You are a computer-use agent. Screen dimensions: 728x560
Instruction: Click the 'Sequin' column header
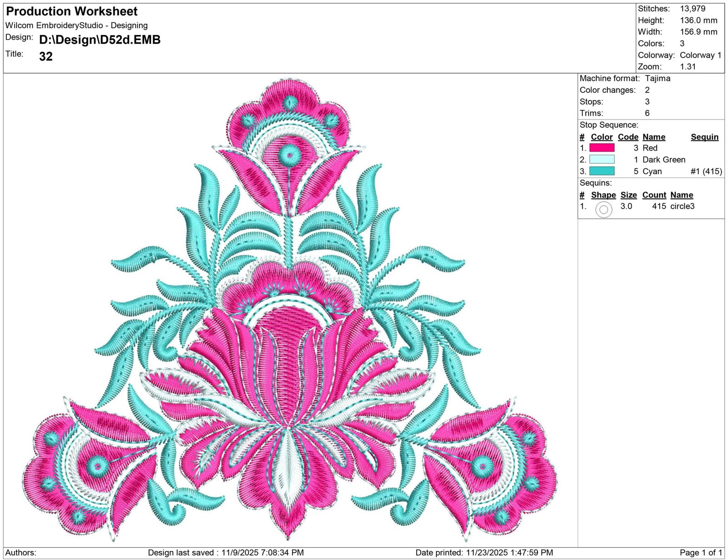point(704,137)
